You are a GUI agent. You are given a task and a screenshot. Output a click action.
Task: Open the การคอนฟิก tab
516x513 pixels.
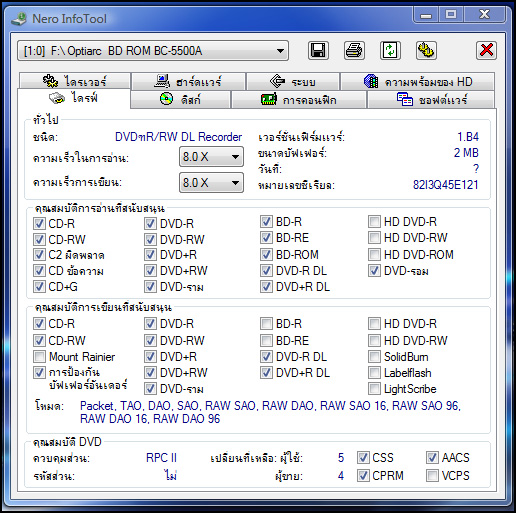[299, 99]
